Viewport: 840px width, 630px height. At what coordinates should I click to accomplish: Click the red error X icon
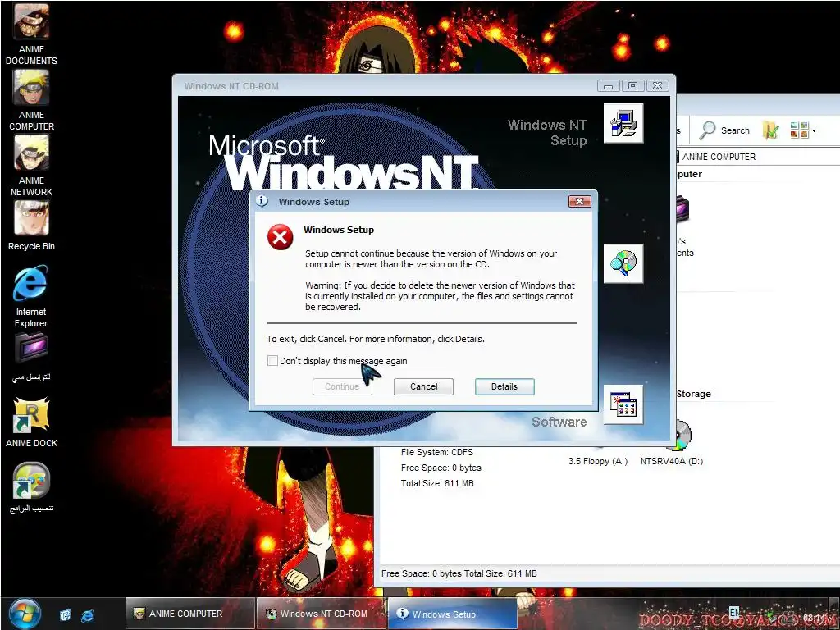pos(281,237)
